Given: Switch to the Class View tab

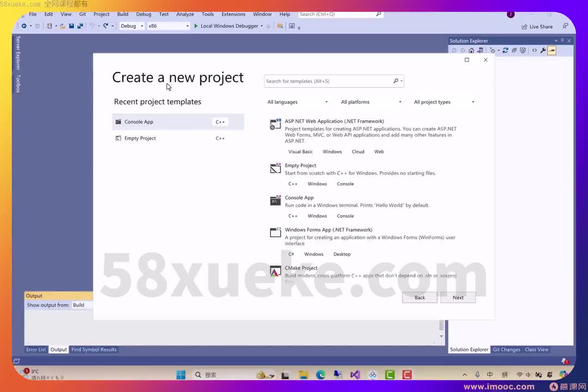Looking at the screenshot, I should [x=537, y=349].
